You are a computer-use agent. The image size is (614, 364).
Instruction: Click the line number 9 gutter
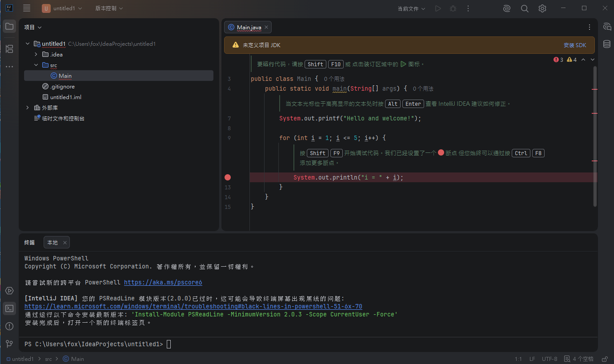click(x=229, y=138)
